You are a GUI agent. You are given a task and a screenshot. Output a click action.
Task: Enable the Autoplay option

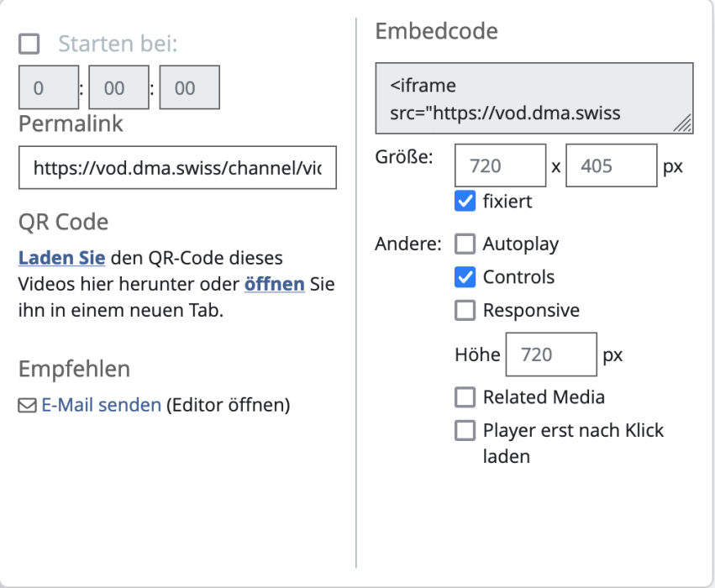[465, 244]
